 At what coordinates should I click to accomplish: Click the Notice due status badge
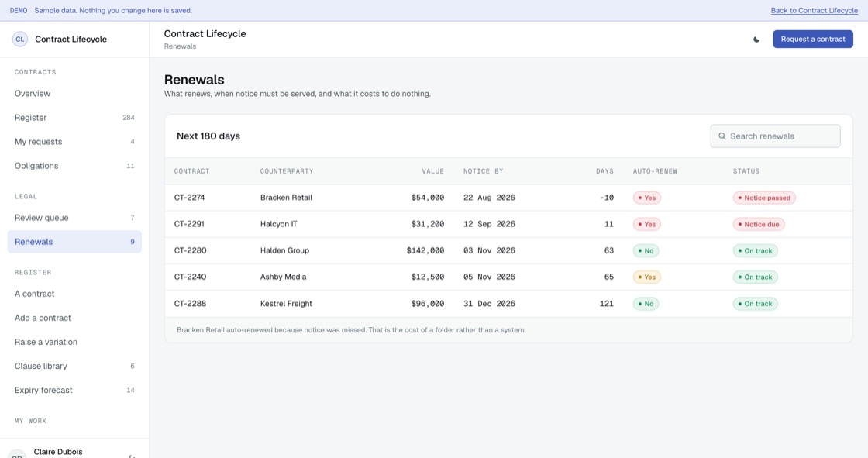pyautogui.click(x=759, y=224)
